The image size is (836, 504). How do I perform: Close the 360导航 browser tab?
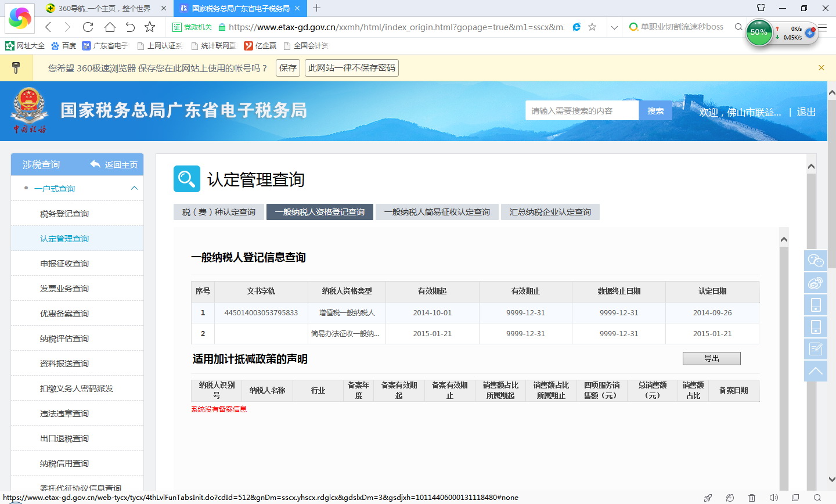164,8
